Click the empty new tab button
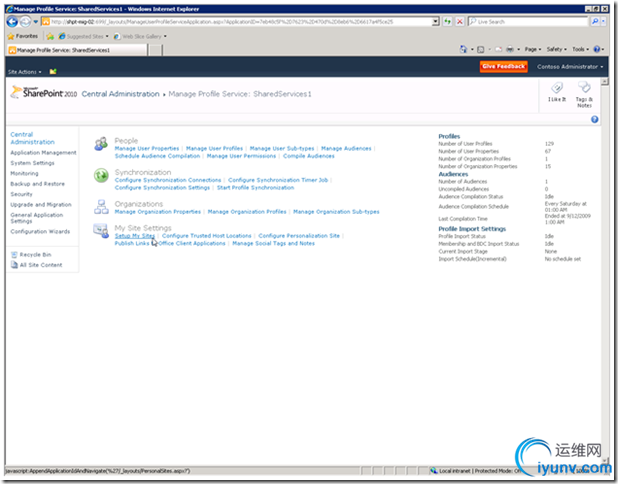 pos(156,50)
